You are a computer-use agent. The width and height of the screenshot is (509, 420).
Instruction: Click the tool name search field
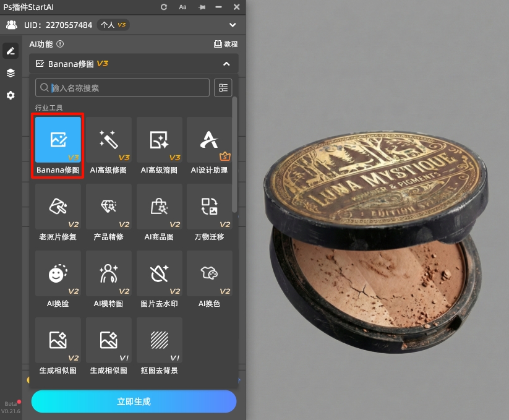[124, 88]
